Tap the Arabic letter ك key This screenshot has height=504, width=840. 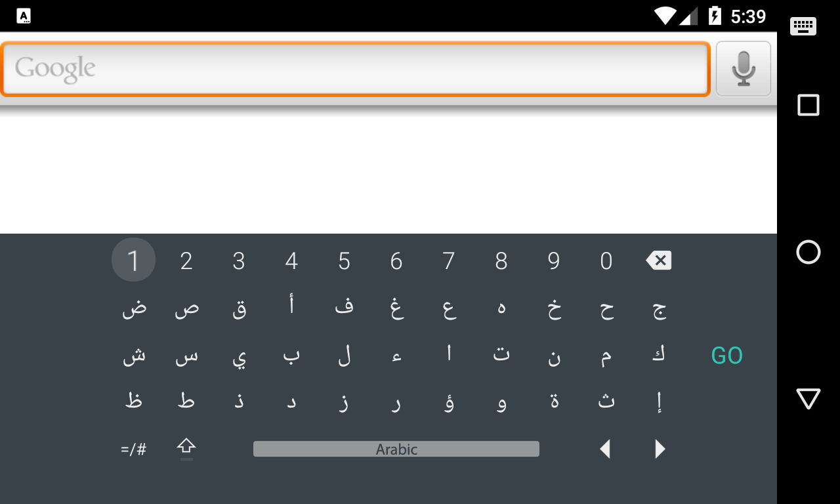(659, 355)
